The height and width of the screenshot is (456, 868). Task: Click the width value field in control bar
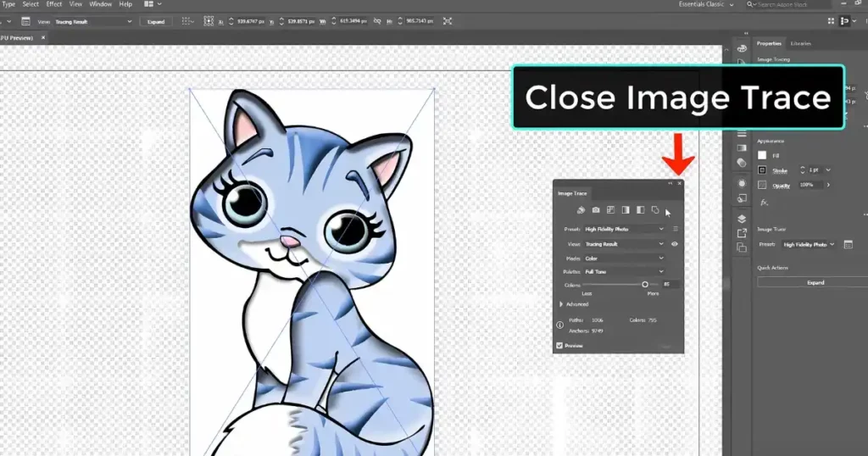(x=353, y=21)
